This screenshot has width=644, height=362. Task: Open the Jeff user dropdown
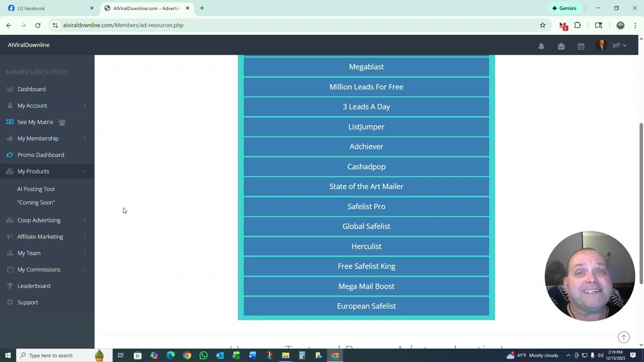pyautogui.click(x=619, y=45)
